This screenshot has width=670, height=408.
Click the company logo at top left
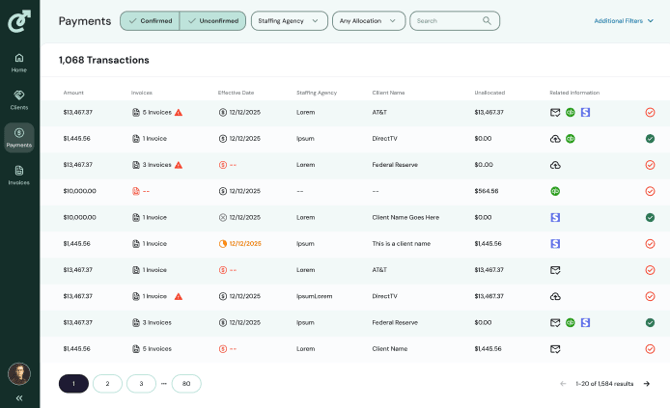19,20
